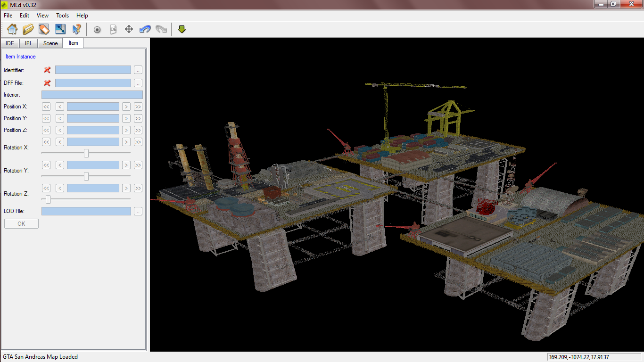Click the open folder toolbar icon
The image size is (644, 362).
click(28, 29)
